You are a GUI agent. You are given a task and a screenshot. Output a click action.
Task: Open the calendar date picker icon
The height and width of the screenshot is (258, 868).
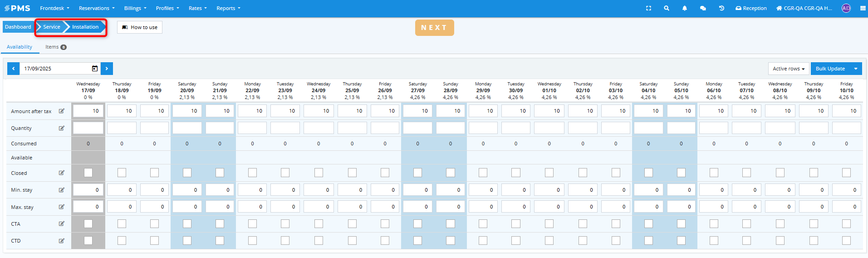(95, 69)
